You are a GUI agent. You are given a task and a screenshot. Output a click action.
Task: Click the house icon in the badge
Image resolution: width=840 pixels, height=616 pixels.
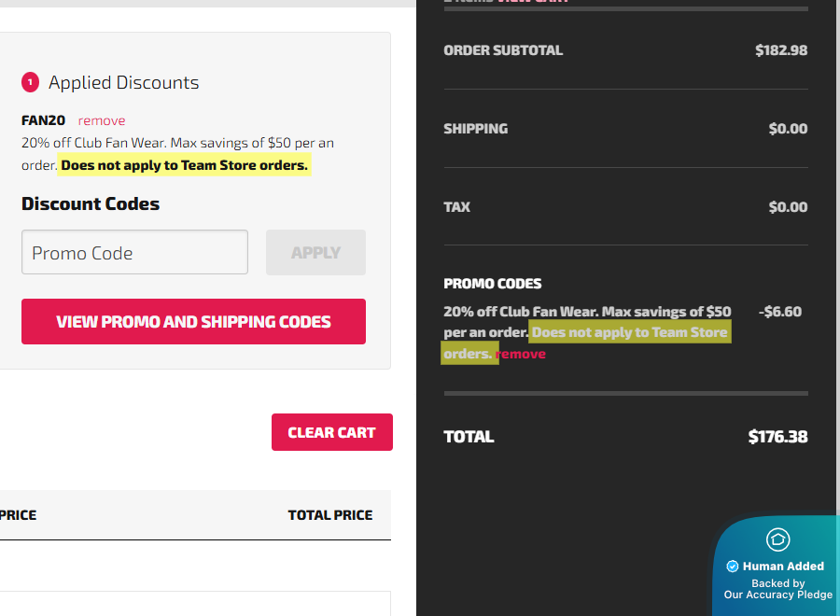tap(777, 539)
